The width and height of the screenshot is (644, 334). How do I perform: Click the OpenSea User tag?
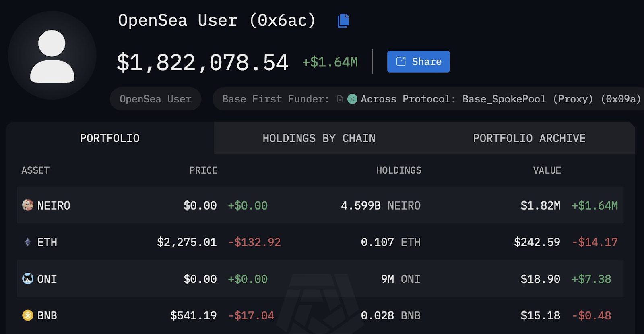[x=155, y=99]
